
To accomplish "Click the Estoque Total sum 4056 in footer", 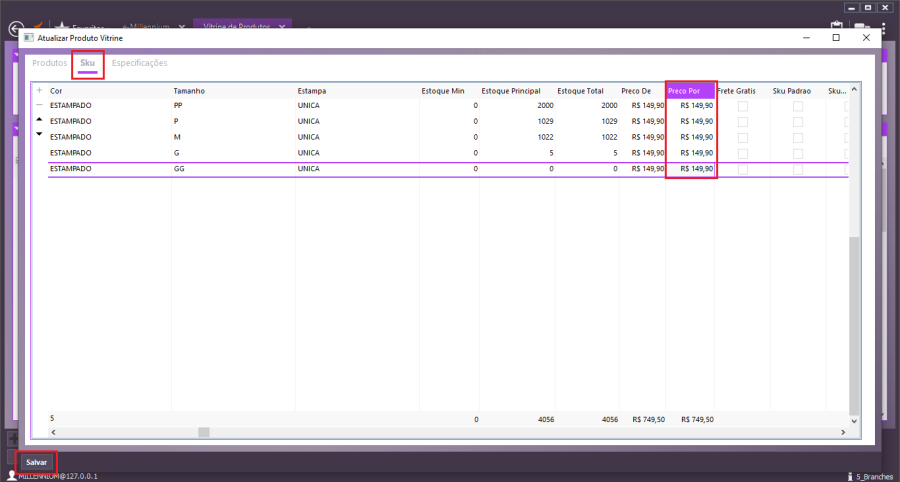I will pos(610,419).
